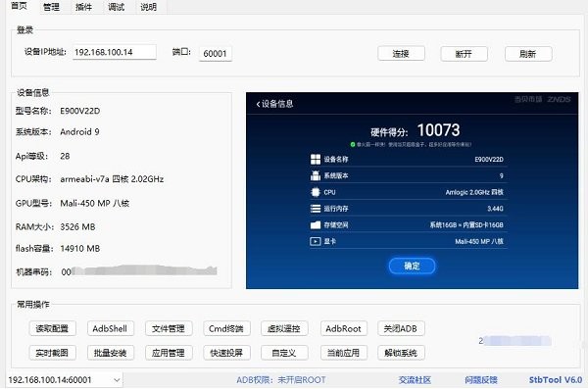Click the 当前应用 button
The height and width of the screenshot is (389, 588).
[344, 353]
